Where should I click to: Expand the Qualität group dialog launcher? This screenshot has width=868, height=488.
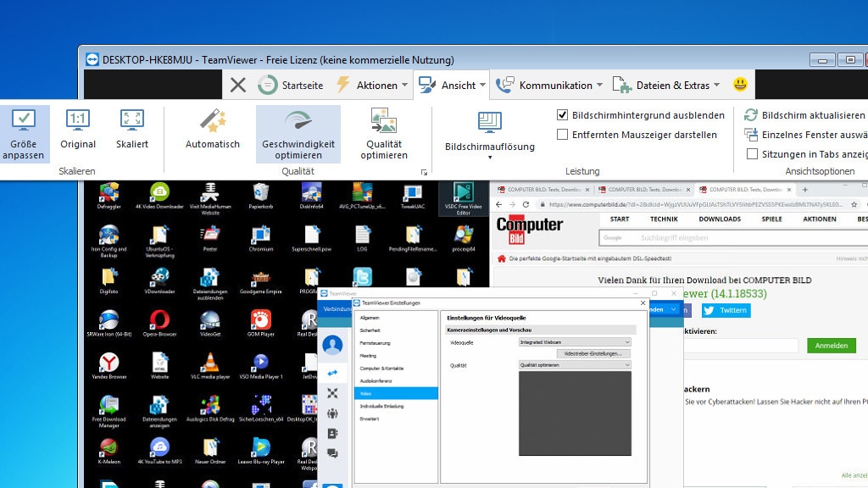pos(424,173)
